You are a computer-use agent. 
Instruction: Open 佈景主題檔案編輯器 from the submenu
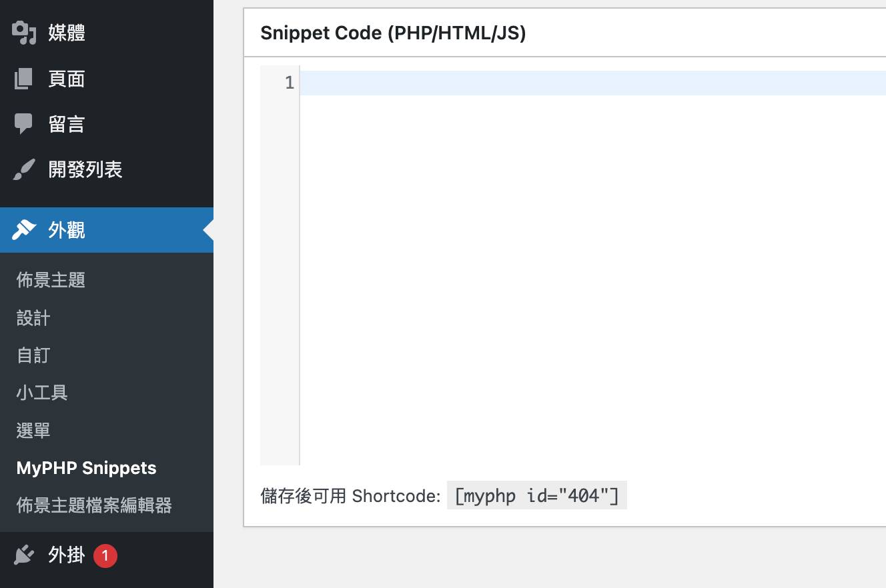click(94, 505)
